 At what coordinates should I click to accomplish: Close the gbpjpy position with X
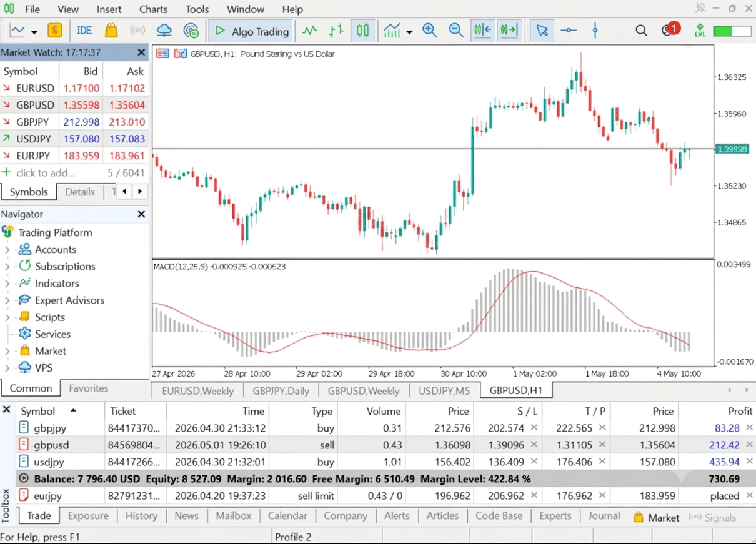click(749, 428)
